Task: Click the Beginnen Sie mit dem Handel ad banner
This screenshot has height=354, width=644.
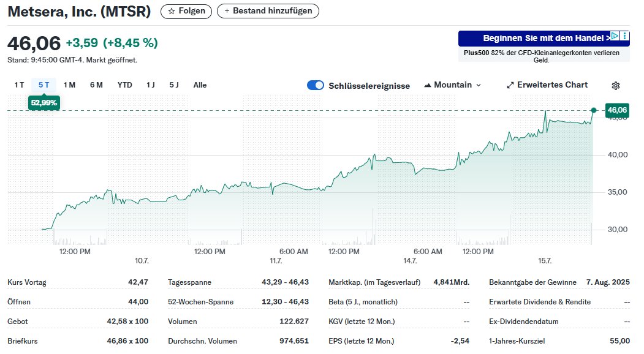Action: point(544,38)
